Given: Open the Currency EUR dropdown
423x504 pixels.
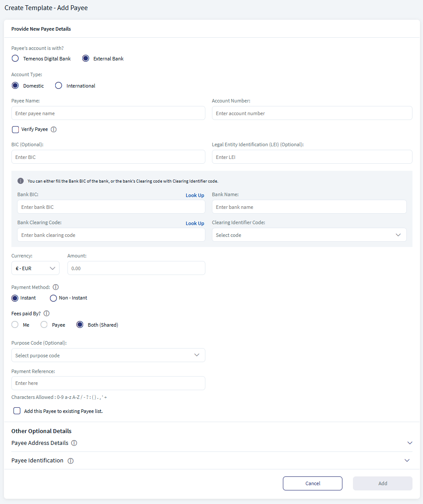Looking at the screenshot, I should pyautogui.click(x=35, y=268).
